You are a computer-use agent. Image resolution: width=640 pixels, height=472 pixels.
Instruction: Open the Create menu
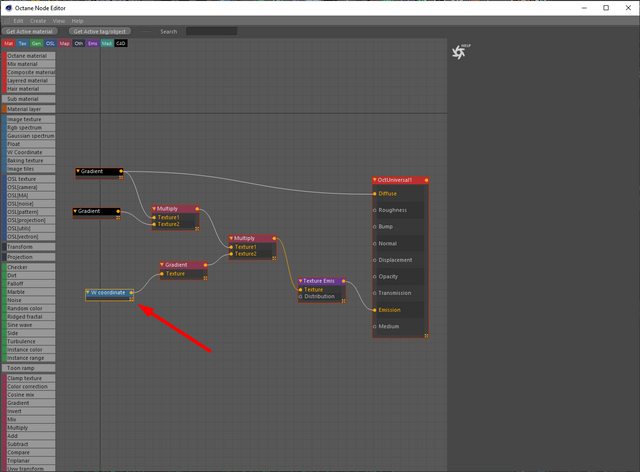38,21
